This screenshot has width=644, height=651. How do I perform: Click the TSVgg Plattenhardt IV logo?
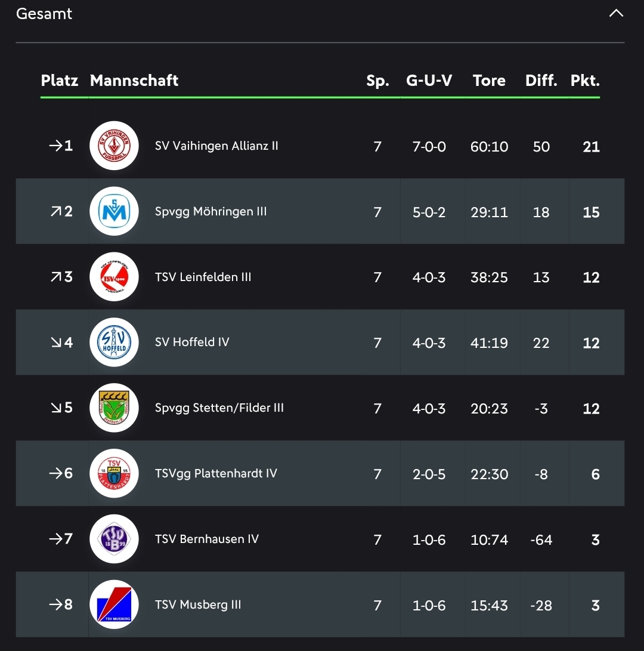(x=114, y=474)
